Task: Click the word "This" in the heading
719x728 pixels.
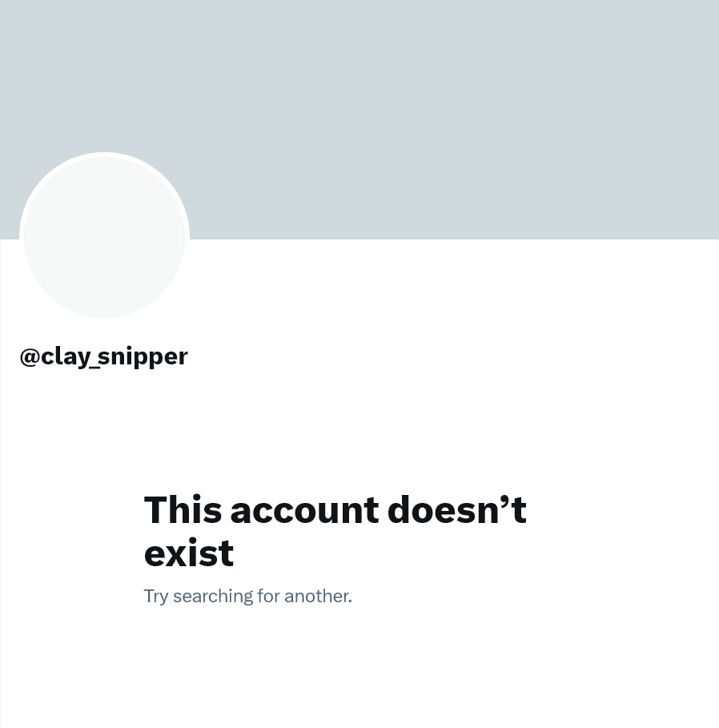Action: 183,509
